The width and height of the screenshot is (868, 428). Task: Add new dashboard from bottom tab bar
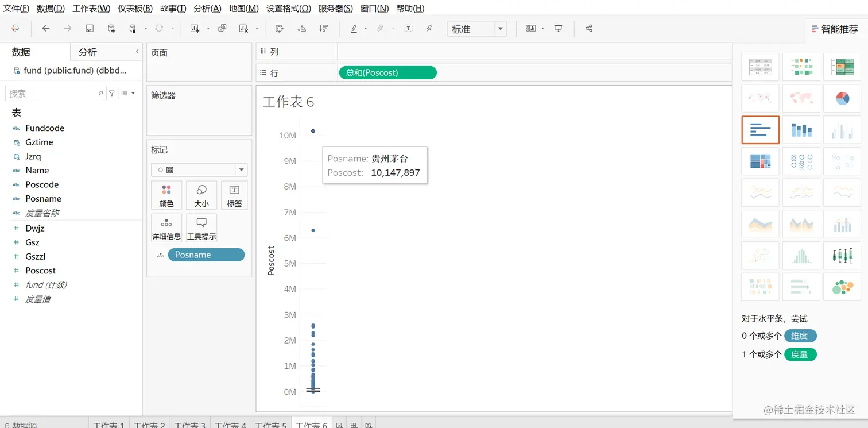click(x=354, y=425)
